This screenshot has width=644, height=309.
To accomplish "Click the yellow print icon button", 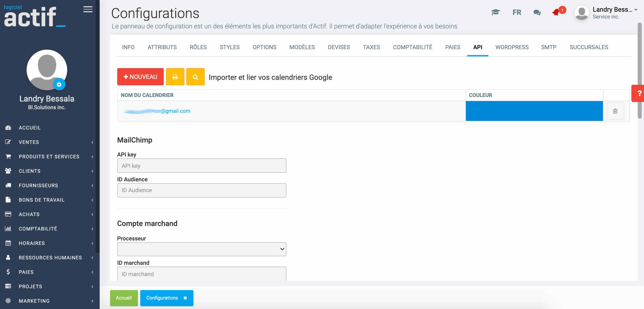I will click(175, 77).
